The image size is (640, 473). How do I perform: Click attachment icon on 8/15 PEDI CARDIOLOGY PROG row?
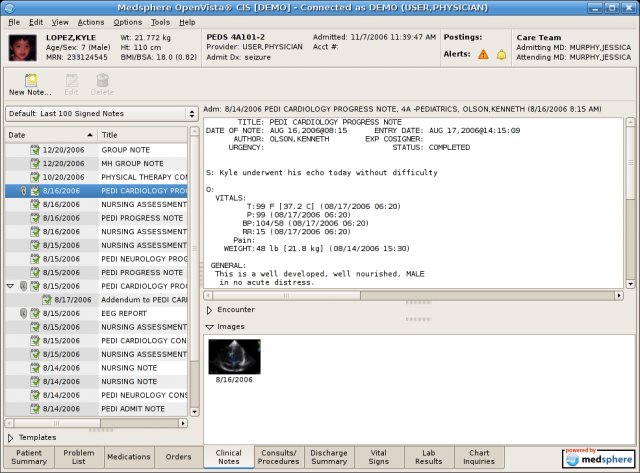pos(24,286)
